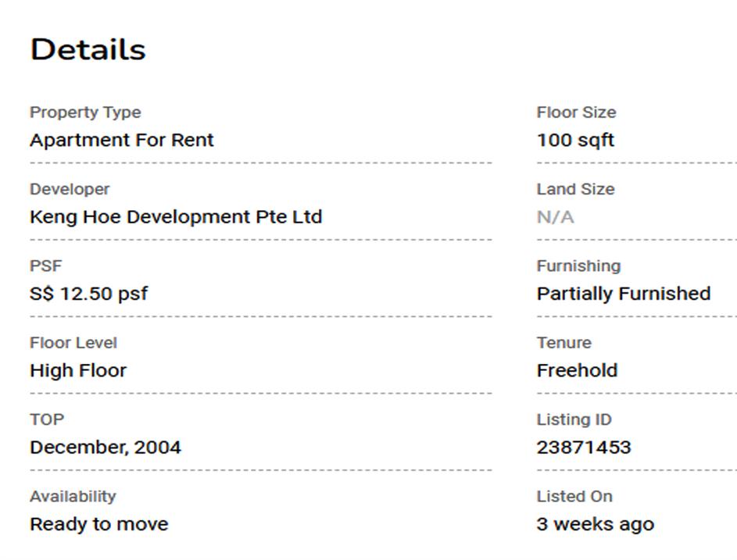The height and width of the screenshot is (560, 737).
Task: Select the 3 weeks ago text
Action: (595, 524)
